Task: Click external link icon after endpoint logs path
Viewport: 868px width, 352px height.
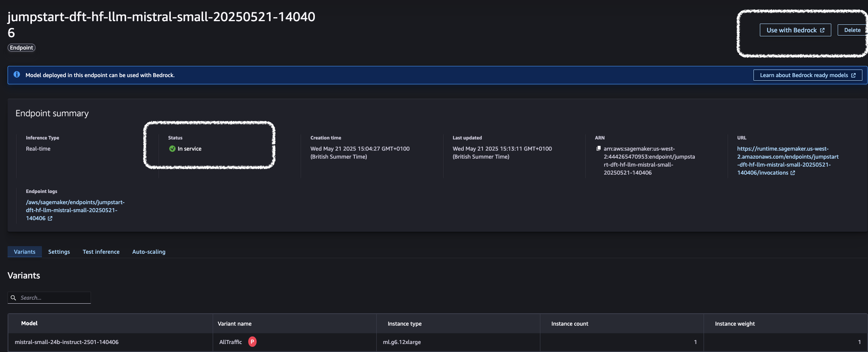Action: (50, 219)
